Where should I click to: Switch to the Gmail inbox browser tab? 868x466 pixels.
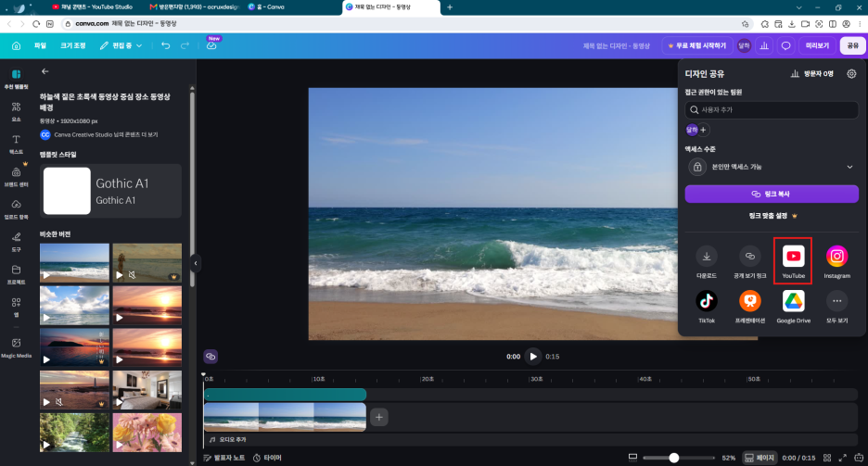click(x=194, y=7)
